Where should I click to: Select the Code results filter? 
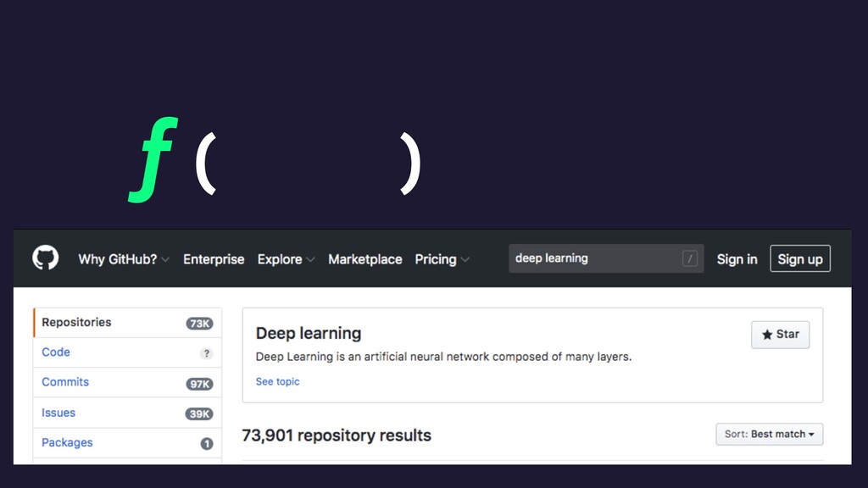coord(127,352)
